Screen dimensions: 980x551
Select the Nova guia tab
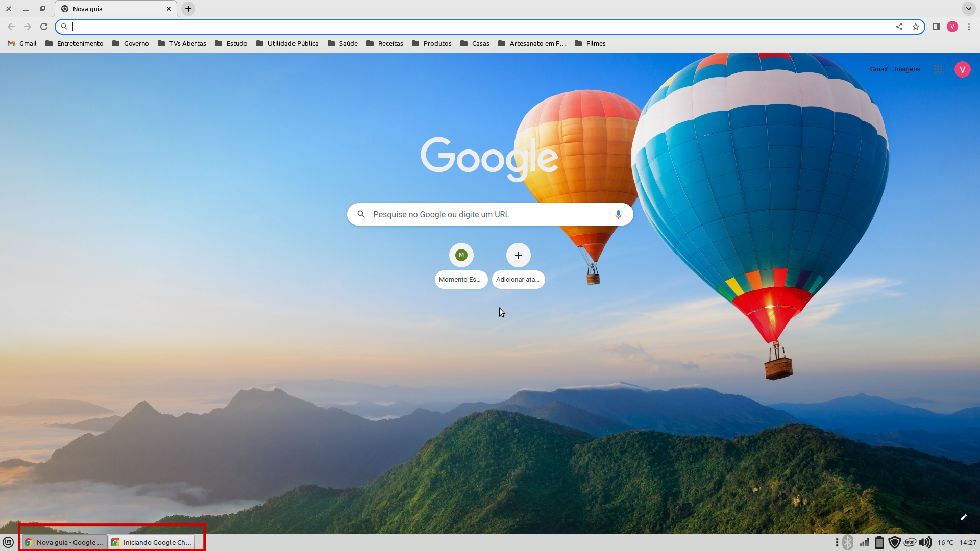pyautogui.click(x=116, y=9)
